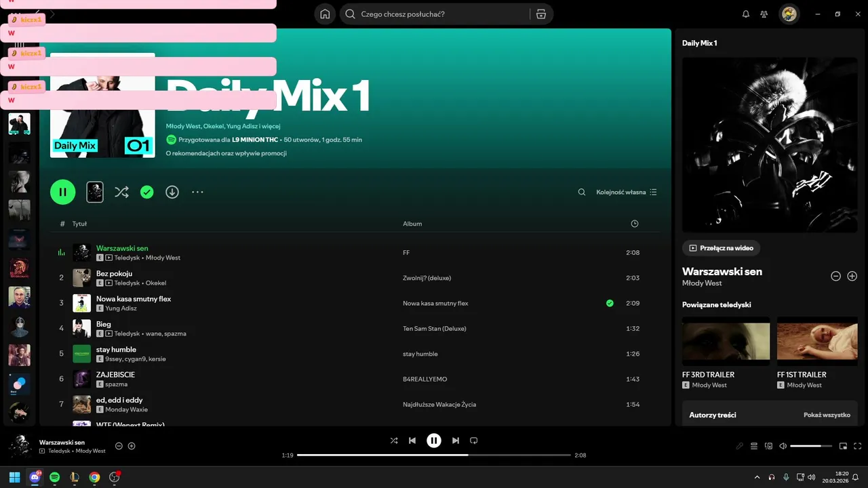Click the magnifier icon in search bar
Viewport: 868px width, 488px height.
351,14
